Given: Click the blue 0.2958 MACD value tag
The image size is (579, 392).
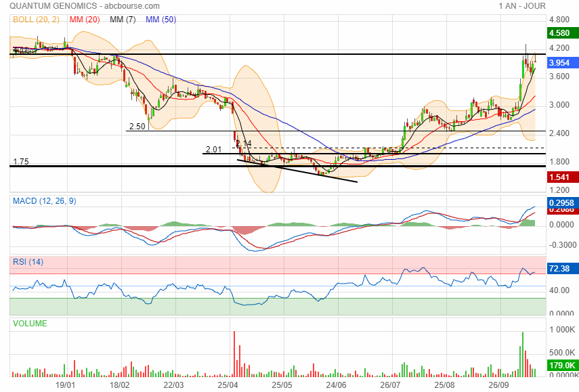Looking at the screenshot, I should pyautogui.click(x=562, y=202).
